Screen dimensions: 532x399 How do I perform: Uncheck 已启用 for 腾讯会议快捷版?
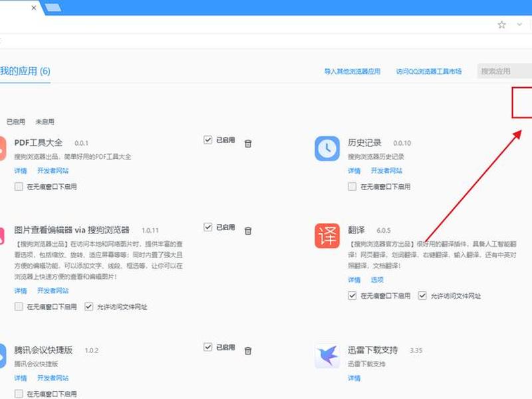point(207,347)
